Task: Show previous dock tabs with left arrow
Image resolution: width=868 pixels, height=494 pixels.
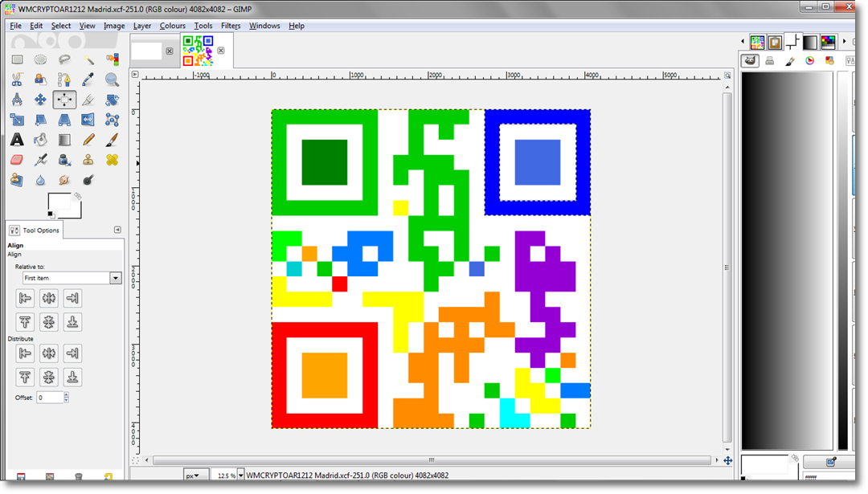Action: pyautogui.click(x=743, y=42)
